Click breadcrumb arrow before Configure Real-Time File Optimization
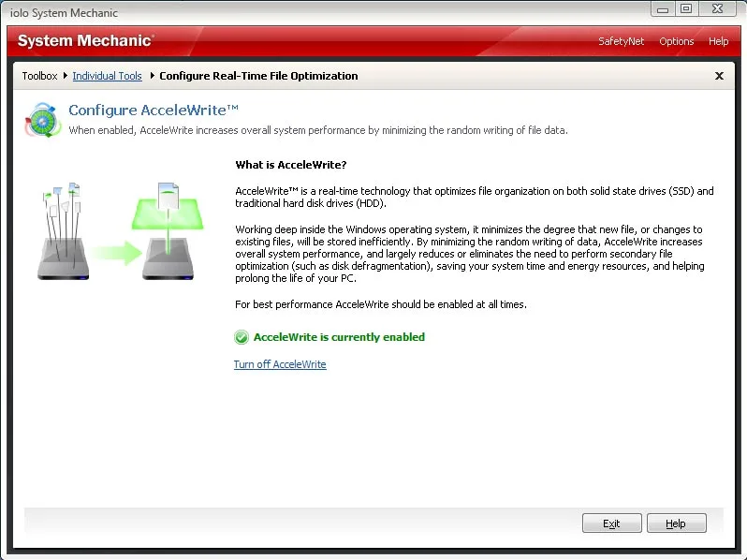The image size is (747, 560). (x=152, y=75)
